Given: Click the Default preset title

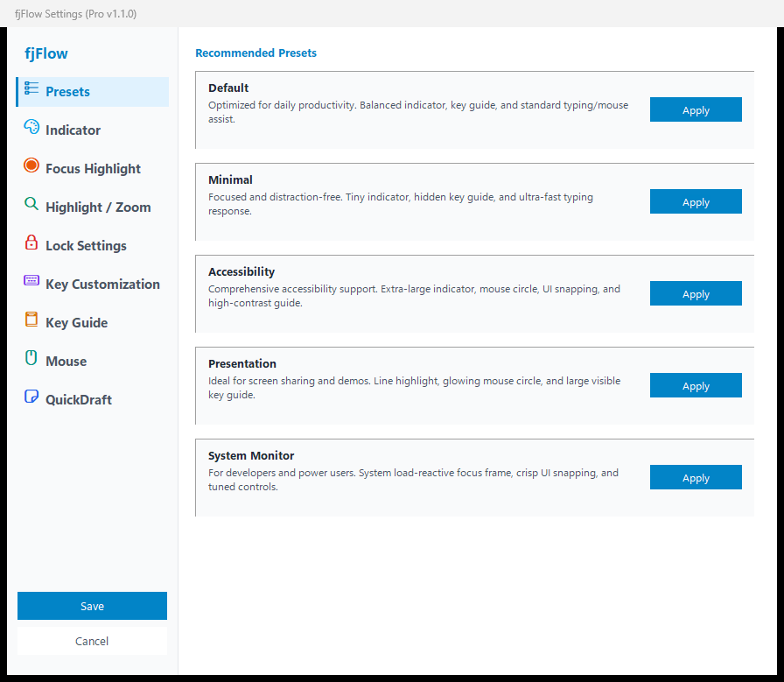Looking at the screenshot, I should 228,88.
